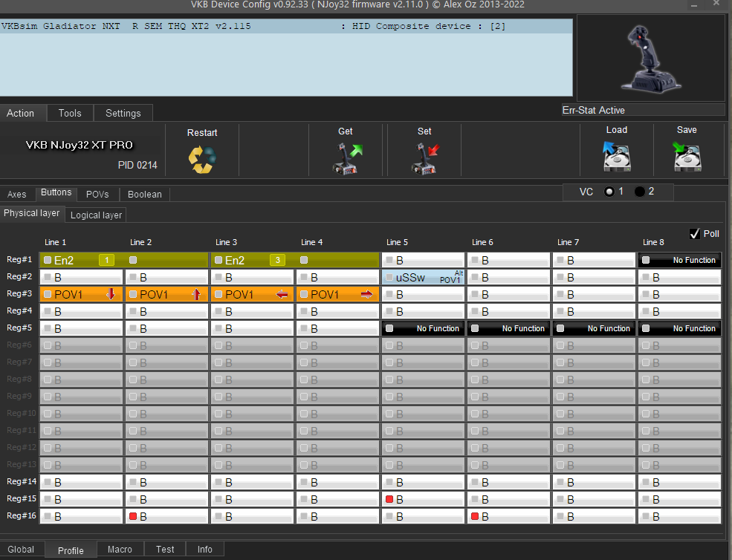The image size is (732, 560).
Task: Click the Reg#3 Line 6 B cell
Action: [x=508, y=294]
